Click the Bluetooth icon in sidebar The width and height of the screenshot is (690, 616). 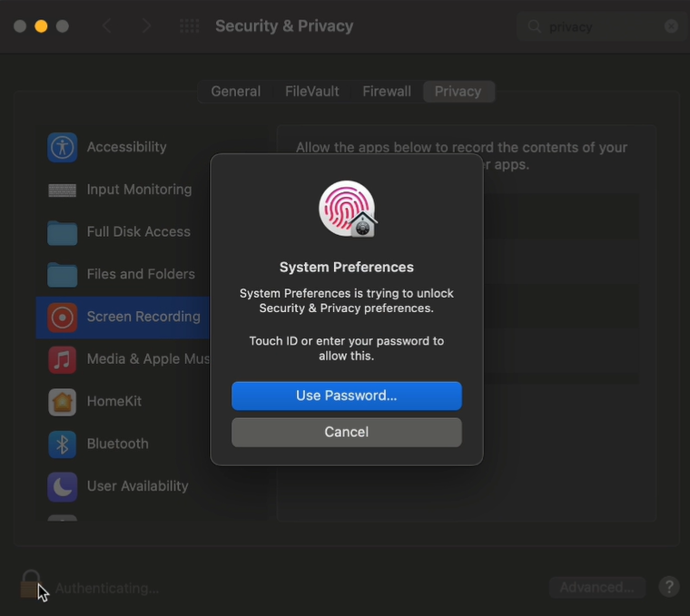[x=63, y=444]
